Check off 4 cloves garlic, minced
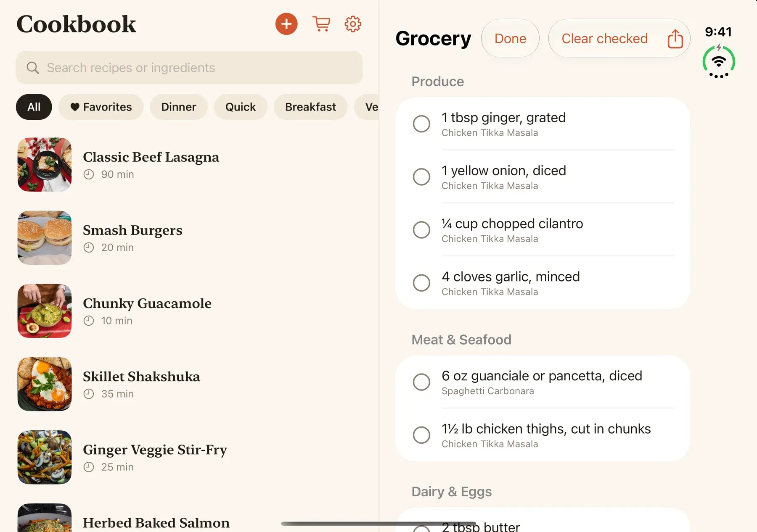757x532 pixels. 421,282
